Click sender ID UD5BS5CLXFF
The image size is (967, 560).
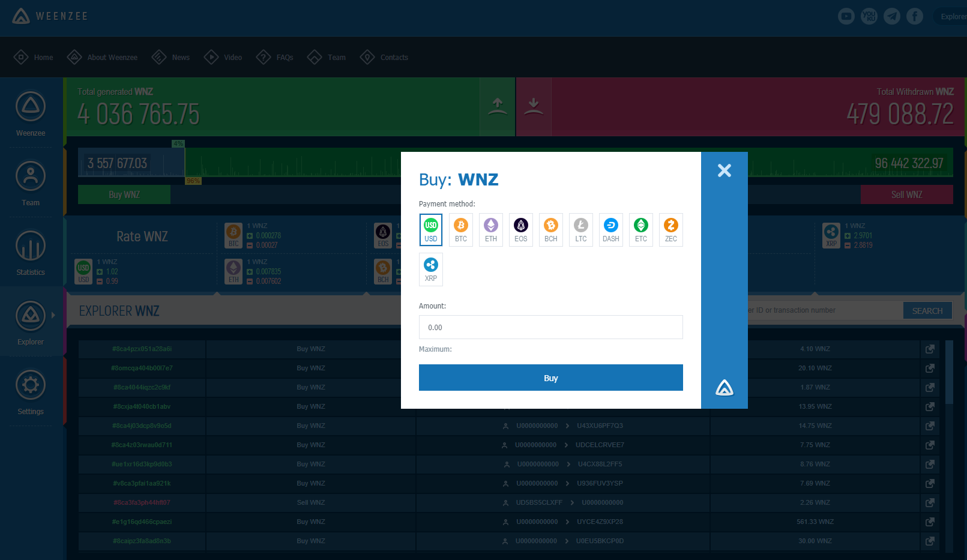[x=539, y=502]
